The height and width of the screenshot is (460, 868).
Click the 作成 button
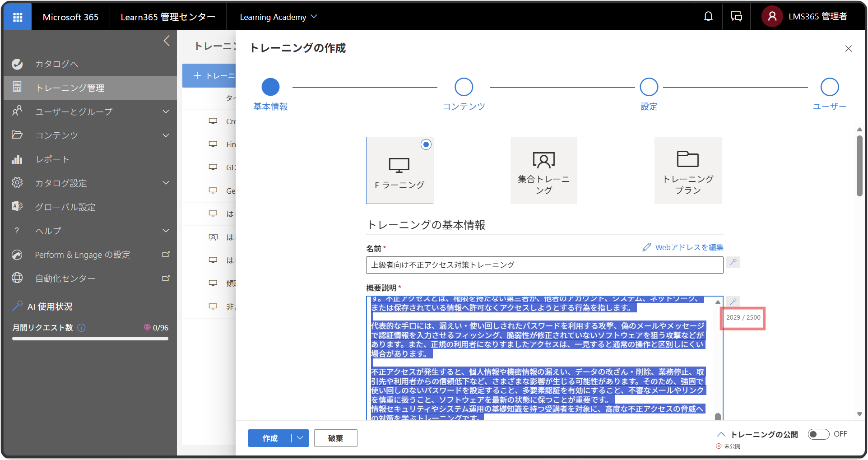pyautogui.click(x=270, y=438)
